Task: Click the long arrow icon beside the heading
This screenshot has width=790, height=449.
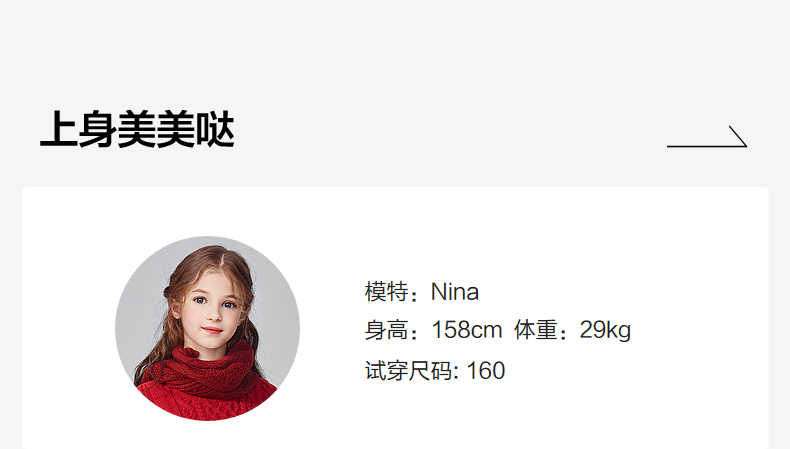Action: click(x=707, y=137)
